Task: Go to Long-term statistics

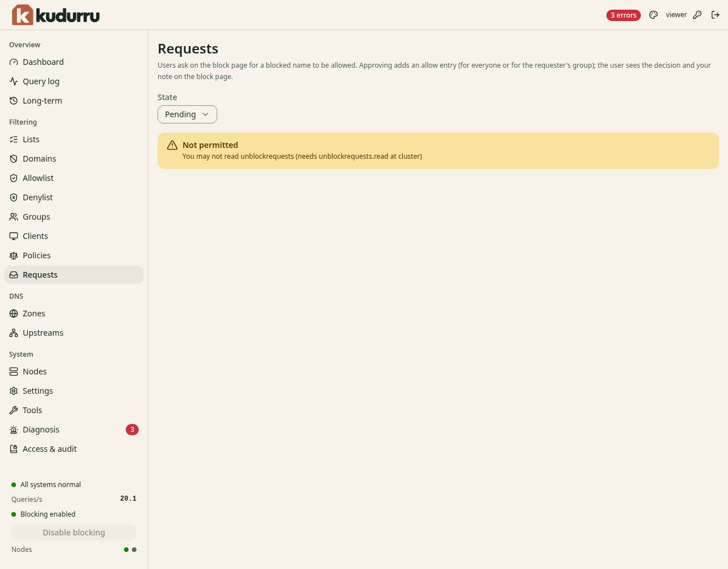Action: tap(74, 101)
